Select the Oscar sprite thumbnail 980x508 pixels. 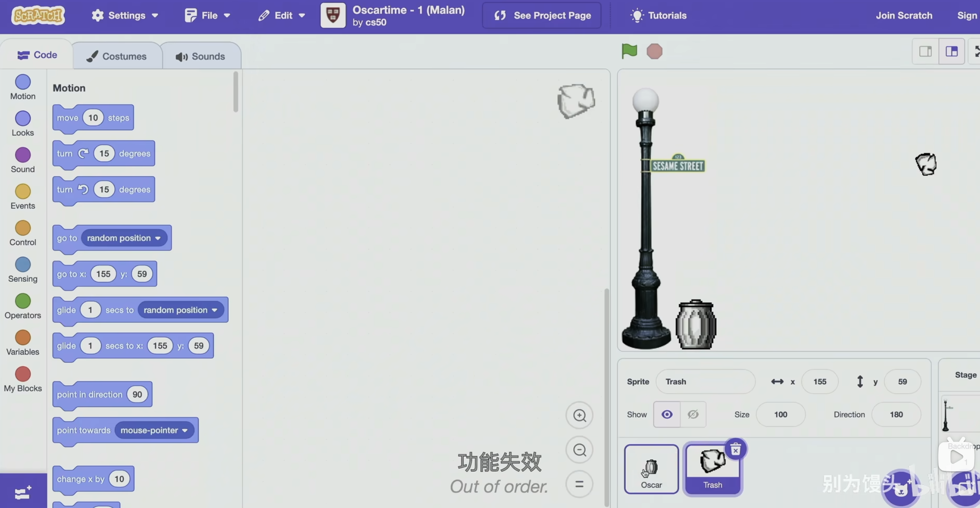tap(651, 469)
